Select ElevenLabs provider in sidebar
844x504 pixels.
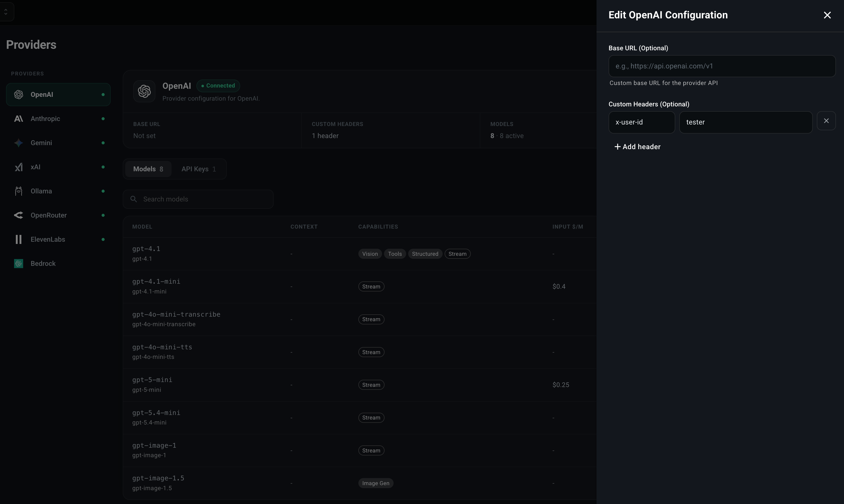click(x=58, y=239)
